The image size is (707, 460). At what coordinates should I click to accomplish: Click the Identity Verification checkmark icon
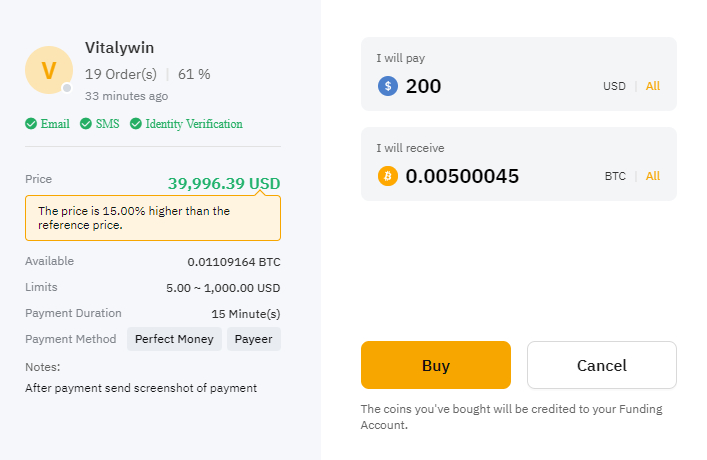pyautogui.click(x=136, y=124)
